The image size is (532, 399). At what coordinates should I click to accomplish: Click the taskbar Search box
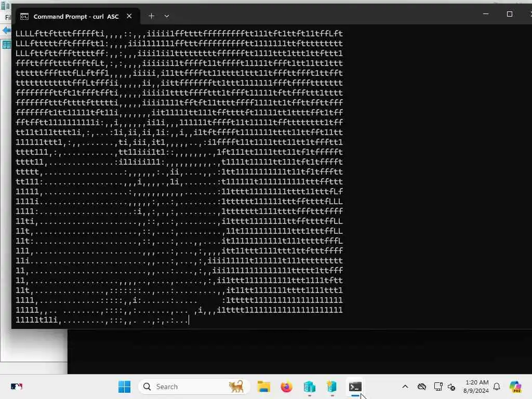click(x=194, y=387)
